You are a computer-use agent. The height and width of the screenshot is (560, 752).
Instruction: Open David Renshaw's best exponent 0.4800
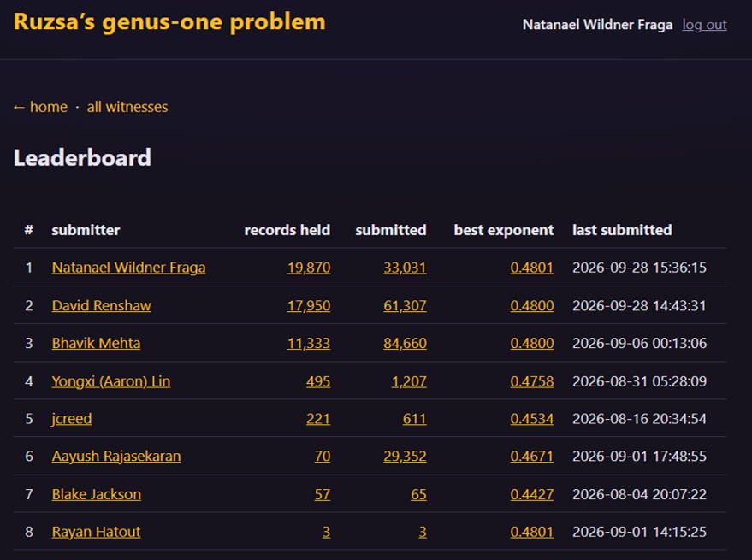(532, 305)
